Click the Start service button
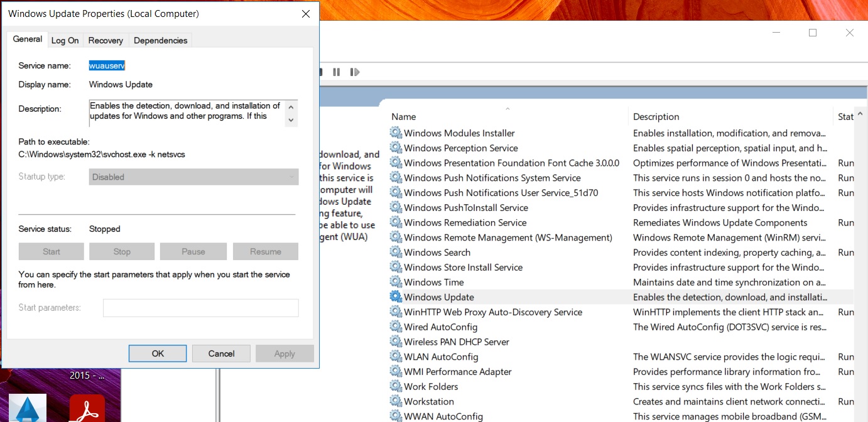The width and height of the screenshot is (868, 422). (52, 251)
